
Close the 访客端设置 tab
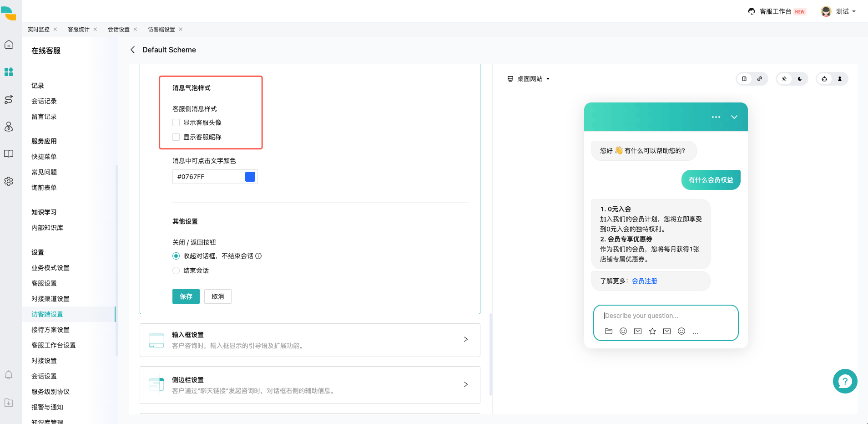point(181,29)
